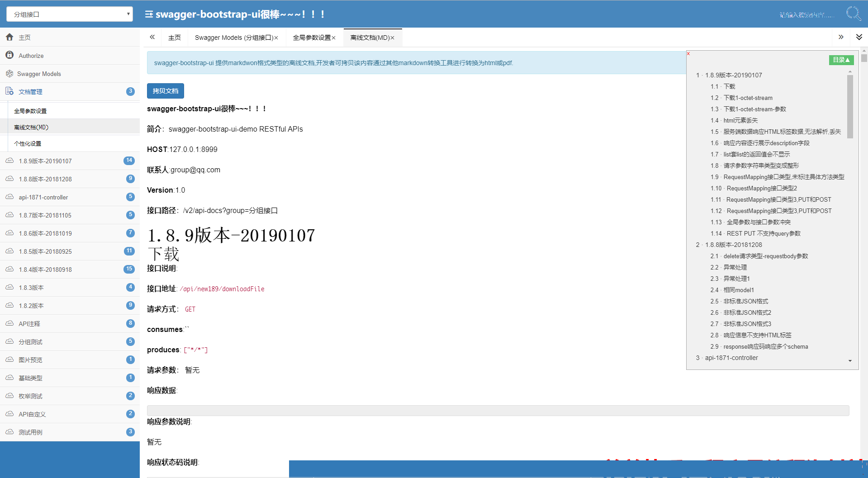Click the search magnifier icon in the header
The height and width of the screenshot is (478, 868).
pyautogui.click(x=854, y=14)
